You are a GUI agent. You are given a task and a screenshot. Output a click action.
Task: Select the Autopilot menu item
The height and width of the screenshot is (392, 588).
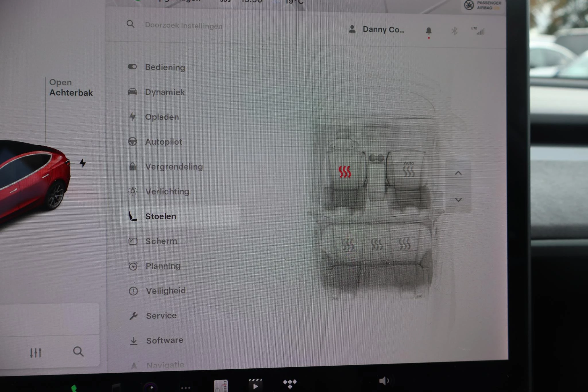[x=164, y=142]
